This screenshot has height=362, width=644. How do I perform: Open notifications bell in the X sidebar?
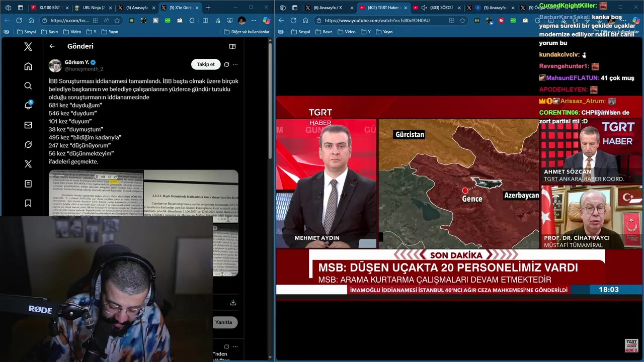(28, 105)
